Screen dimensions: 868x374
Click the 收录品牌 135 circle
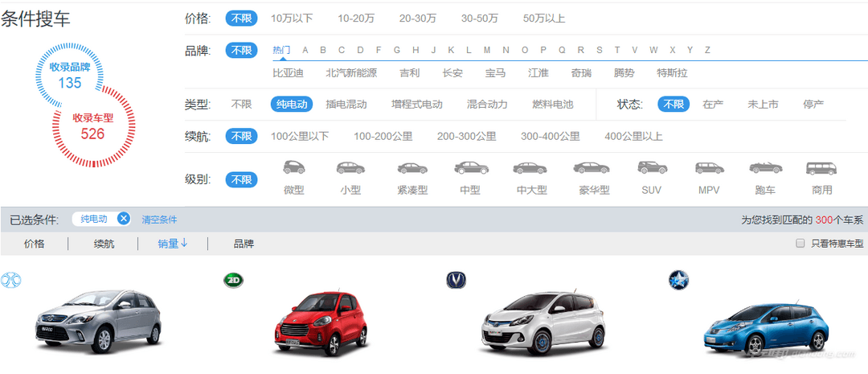(x=70, y=76)
